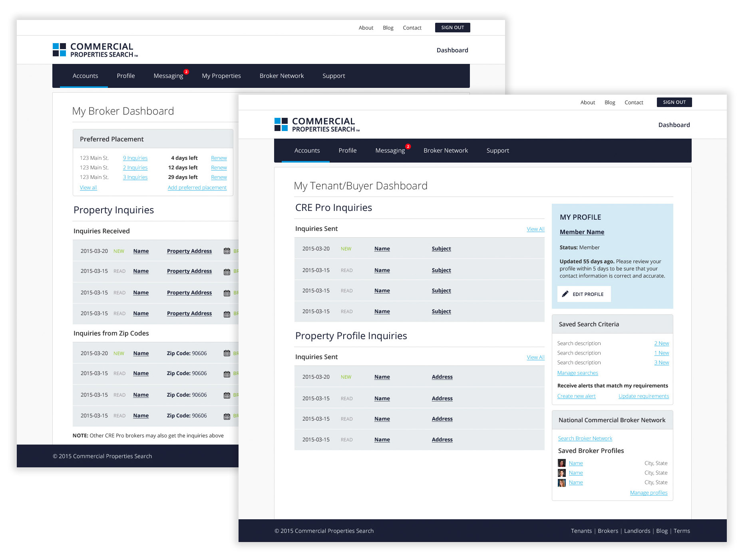The image size is (746, 560).
Task: Open Search Broker Network link
Action: (585, 439)
